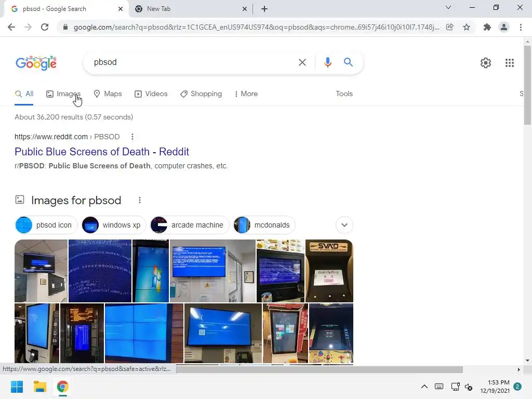Clear the search box text
This screenshot has height=399, width=532.
(x=302, y=62)
